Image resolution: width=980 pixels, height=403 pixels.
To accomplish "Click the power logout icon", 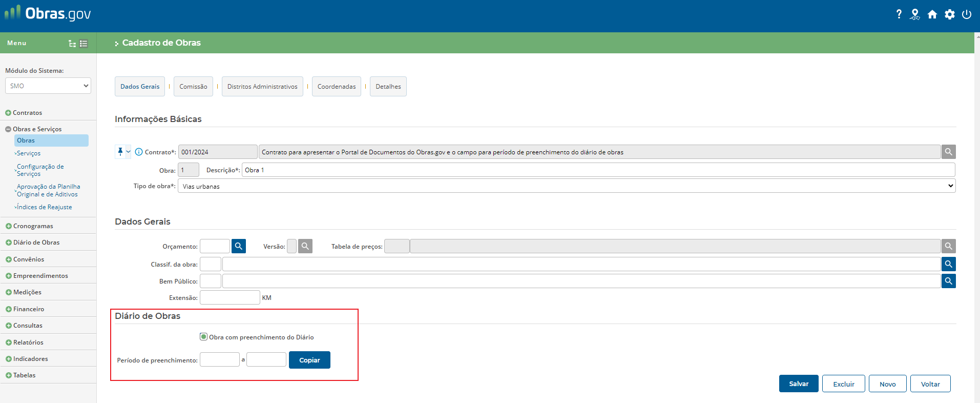I will (x=967, y=14).
